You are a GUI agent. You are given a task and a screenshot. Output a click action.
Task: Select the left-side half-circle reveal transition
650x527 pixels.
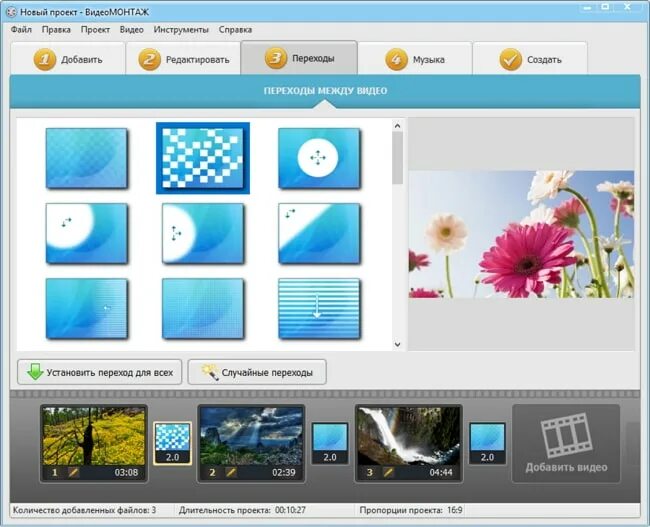coord(203,233)
